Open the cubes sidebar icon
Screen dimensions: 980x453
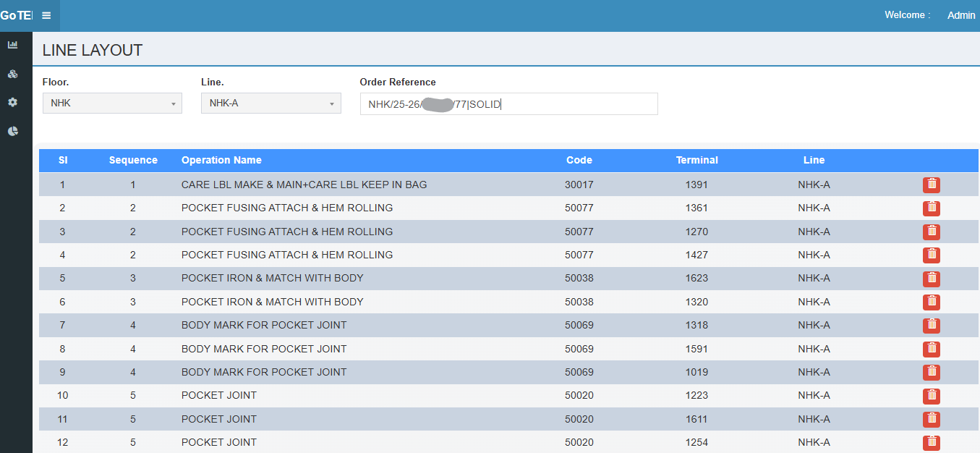[12, 74]
